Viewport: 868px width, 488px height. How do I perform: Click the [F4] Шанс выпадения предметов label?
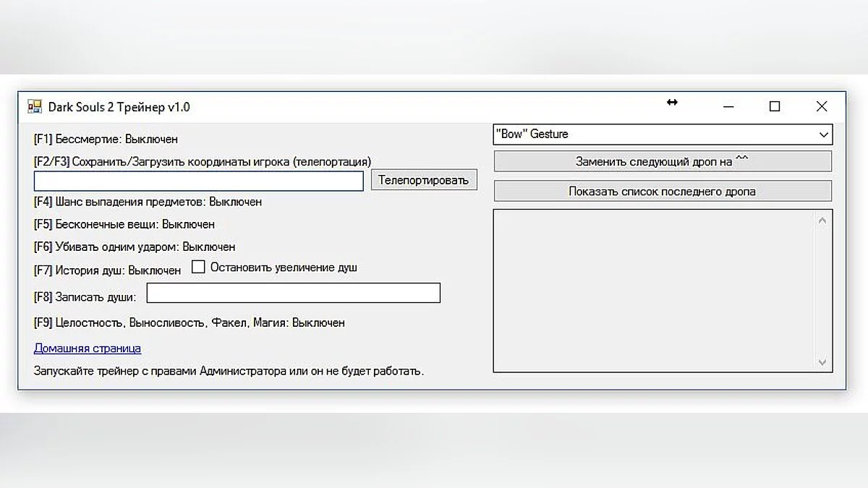coord(148,202)
